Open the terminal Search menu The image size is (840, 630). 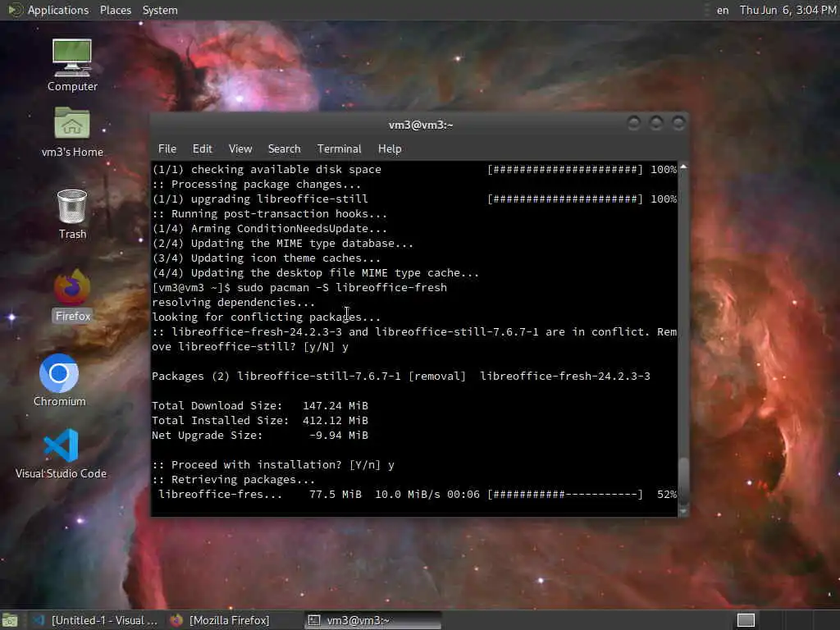pos(284,149)
